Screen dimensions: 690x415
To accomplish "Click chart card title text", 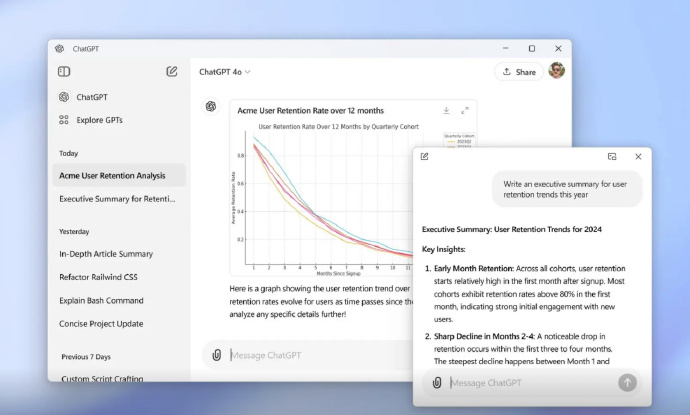I will (x=310, y=110).
